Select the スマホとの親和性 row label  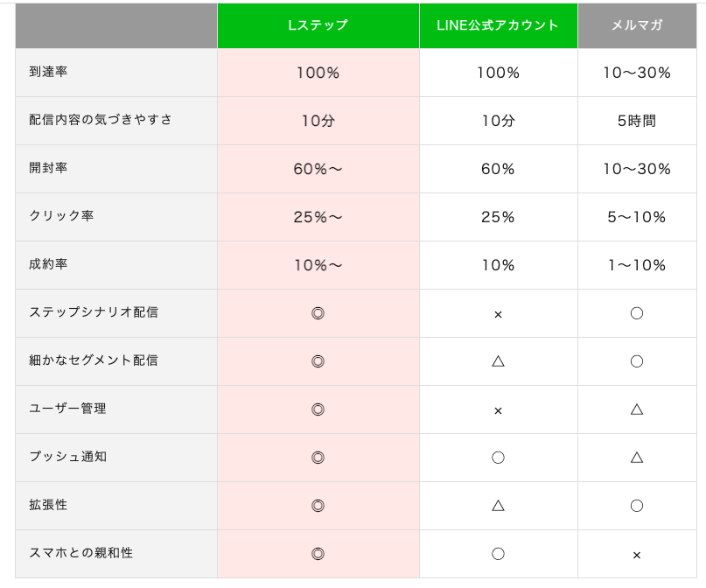(x=81, y=553)
